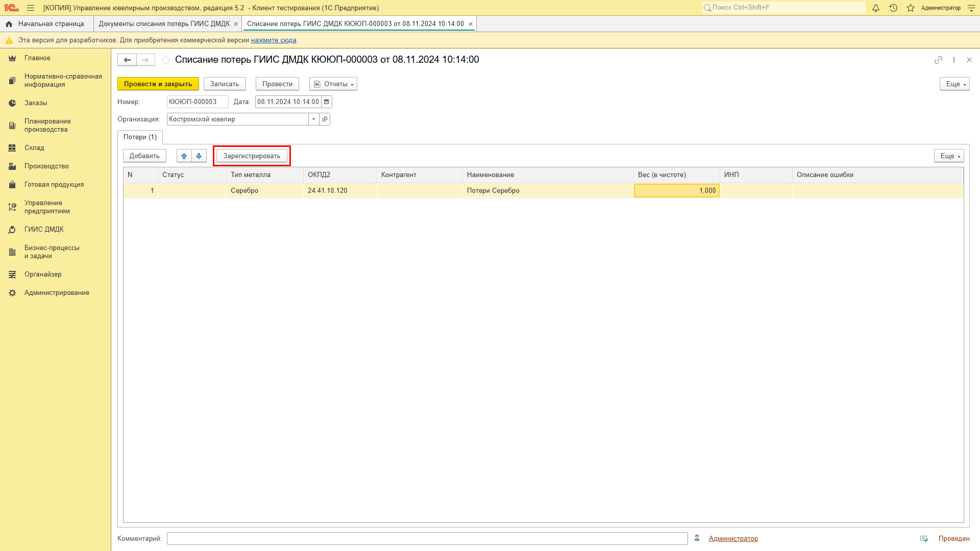Open notifications bell icon
The height and width of the screenshot is (551, 980).
point(876,8)
